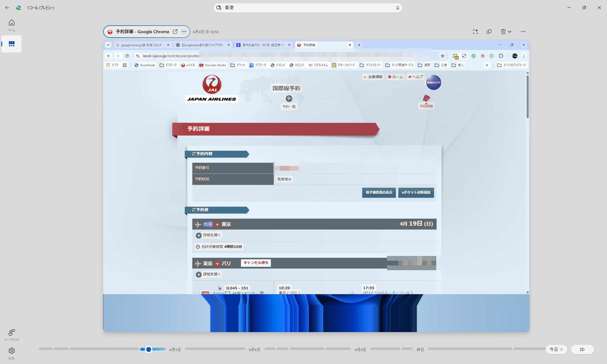The width and height of the screenshot is (607, 364).
Task: Open the top-right more options ellipsis menu
Action: (x=523, y=32)
